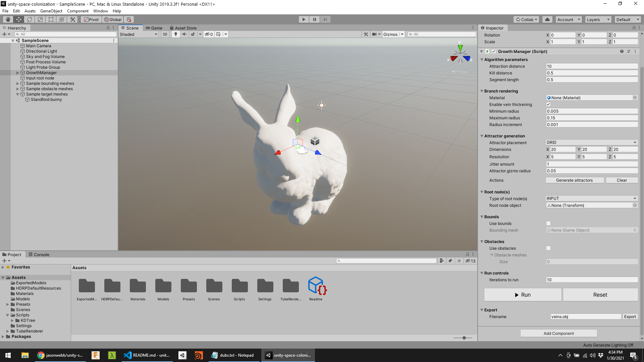The image size is (644, 362).
Task: Switch to the Asset Store tab
Action: (x=183, y=28)
